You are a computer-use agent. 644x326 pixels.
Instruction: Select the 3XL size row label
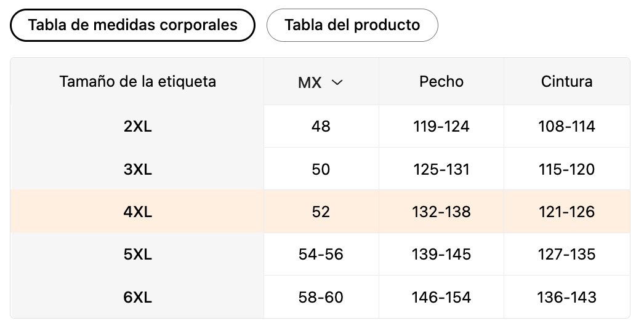coord(137,169)
